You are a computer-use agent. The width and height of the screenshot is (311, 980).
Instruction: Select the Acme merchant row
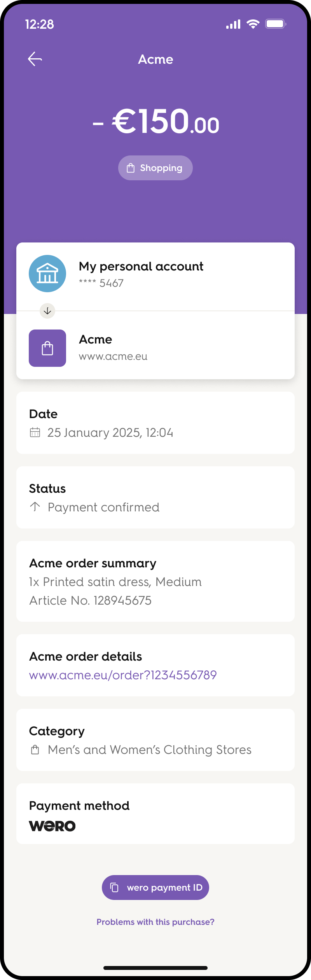point(155,345)
